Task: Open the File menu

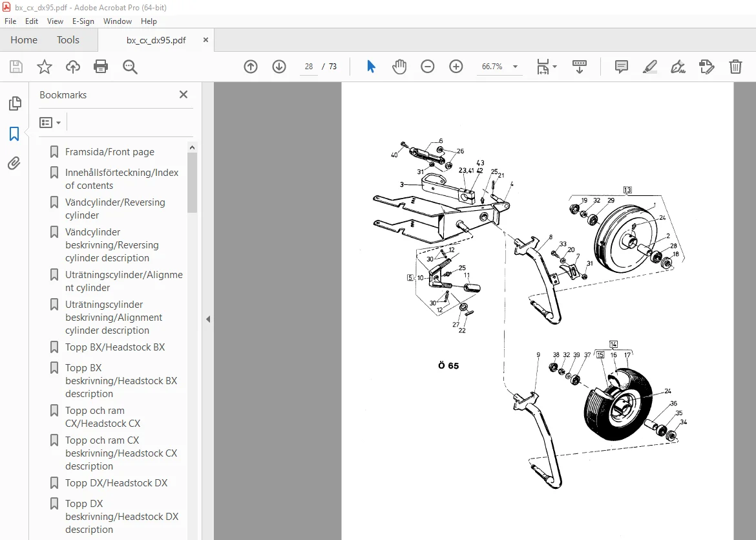Action: pos(10,21)
